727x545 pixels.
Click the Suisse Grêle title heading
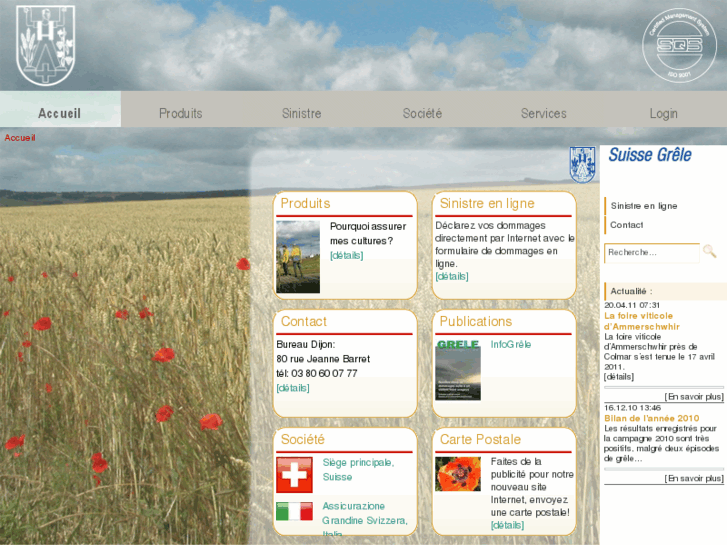650,155
